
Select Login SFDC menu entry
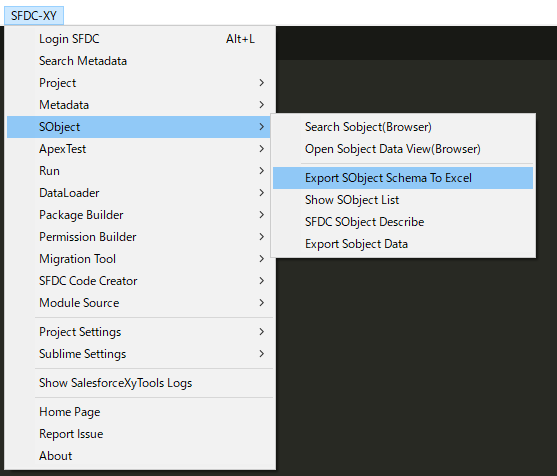140,39
